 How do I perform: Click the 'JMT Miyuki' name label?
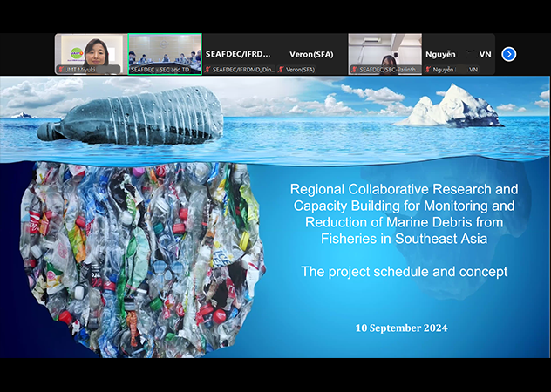coord(81,70)
